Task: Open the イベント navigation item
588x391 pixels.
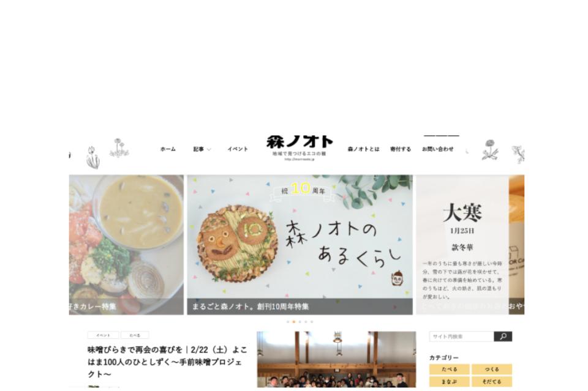Action: coord(238,149)
